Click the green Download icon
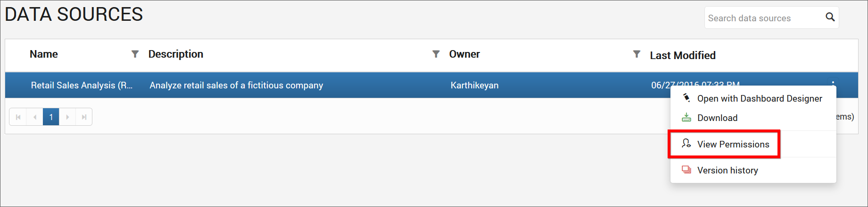 tap(686, 117)
